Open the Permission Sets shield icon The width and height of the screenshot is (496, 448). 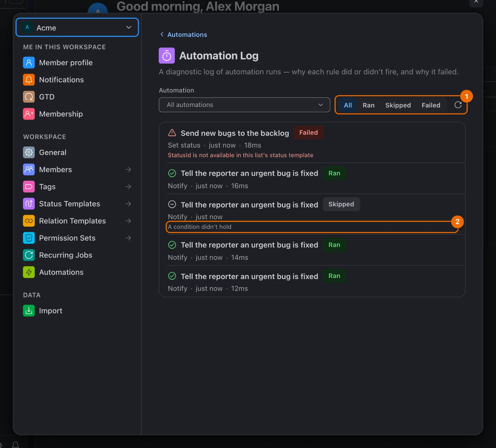point(29,238)
